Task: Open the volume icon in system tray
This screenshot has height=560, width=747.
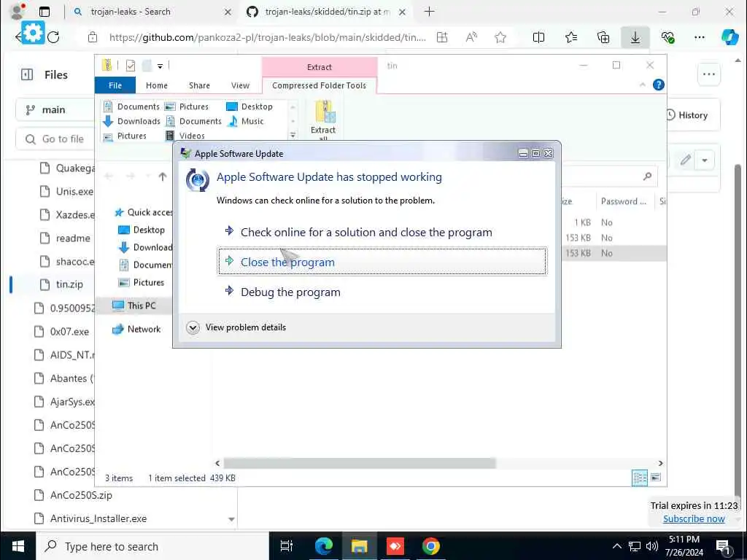Action: pyautogui.click(x=651, y=546)
